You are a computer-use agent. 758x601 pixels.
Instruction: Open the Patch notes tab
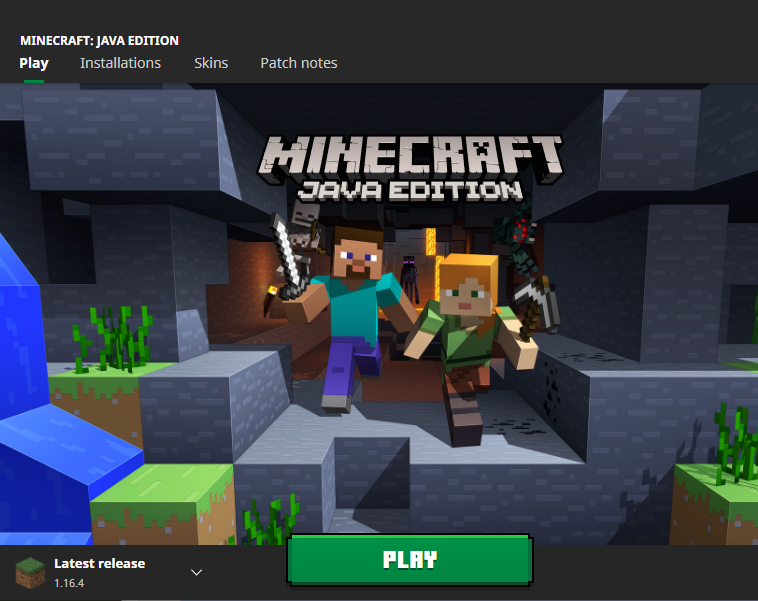tap(299, 63)
